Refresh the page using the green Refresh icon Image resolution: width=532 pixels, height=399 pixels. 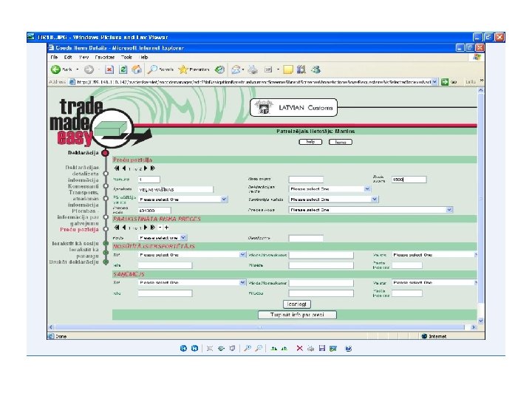(123, 69)
